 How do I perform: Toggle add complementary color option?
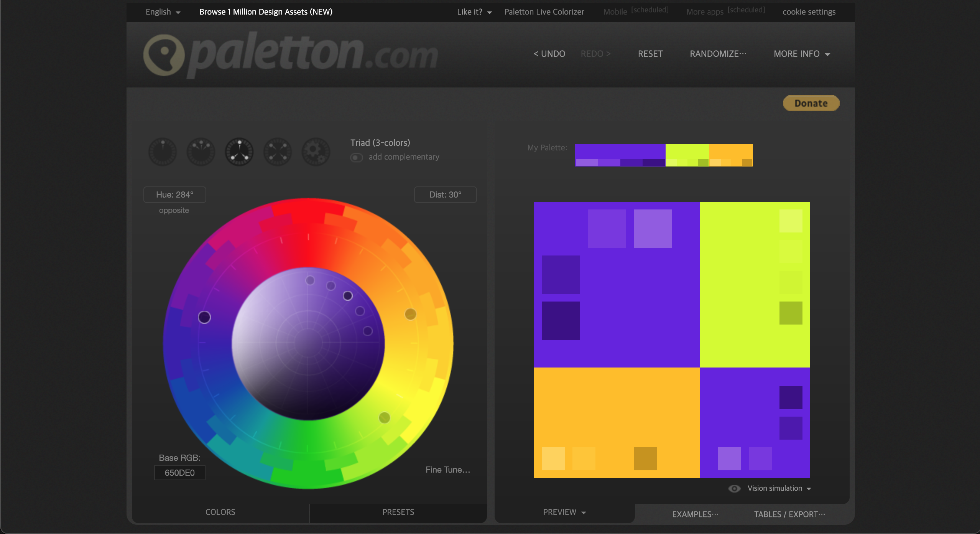coord(356,157)
